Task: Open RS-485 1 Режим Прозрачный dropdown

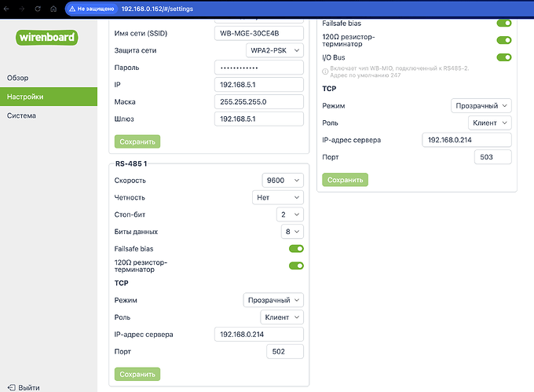Action: [273, 300]
